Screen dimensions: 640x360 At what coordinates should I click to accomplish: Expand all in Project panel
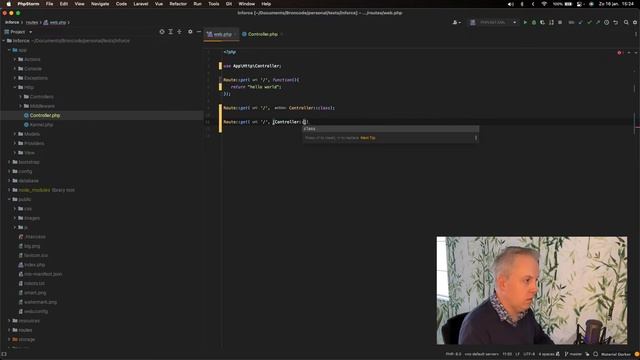171,32
